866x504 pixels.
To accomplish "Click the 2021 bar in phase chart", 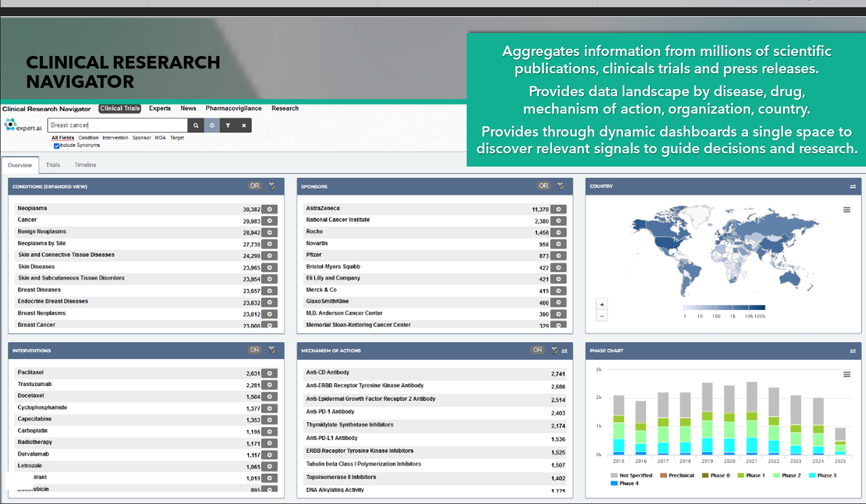I will (x=752, y=418).
